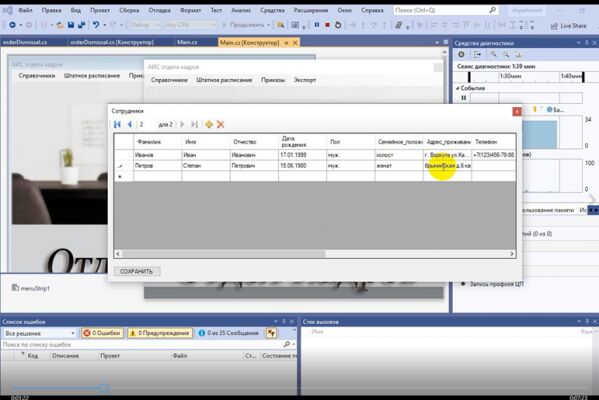Click the Visual Studio search box
Screen dimensions: 599x400
(445, 10)
